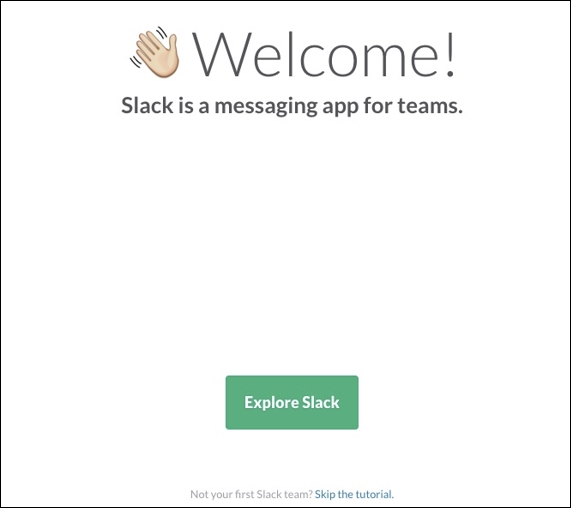Click the word 'Skip' in the footer

[325, 495]
